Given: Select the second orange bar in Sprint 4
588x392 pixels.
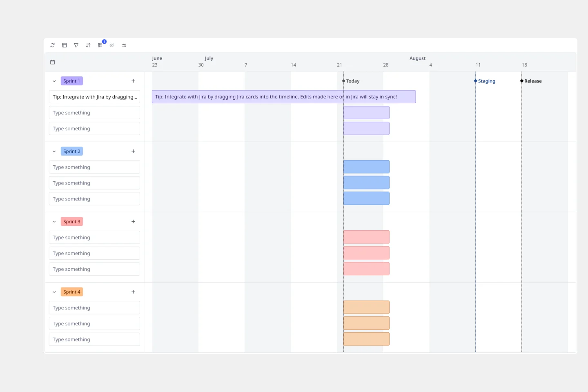Looking at the screenshot, I should pos(366,323).
